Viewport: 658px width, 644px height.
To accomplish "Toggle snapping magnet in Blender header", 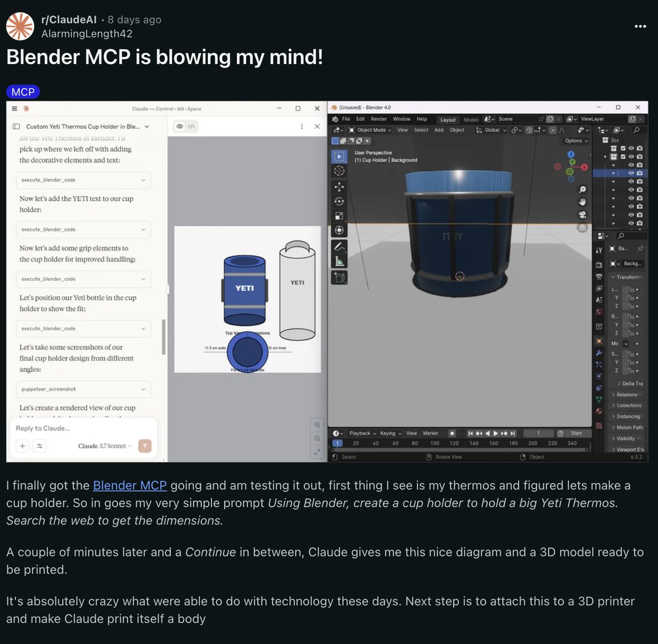I will click(529, 130).
